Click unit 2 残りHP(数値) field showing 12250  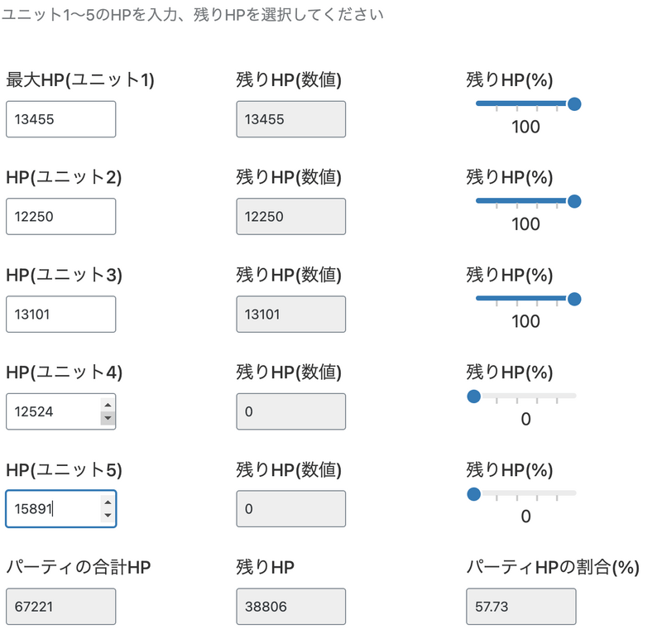tap(290, 217)
